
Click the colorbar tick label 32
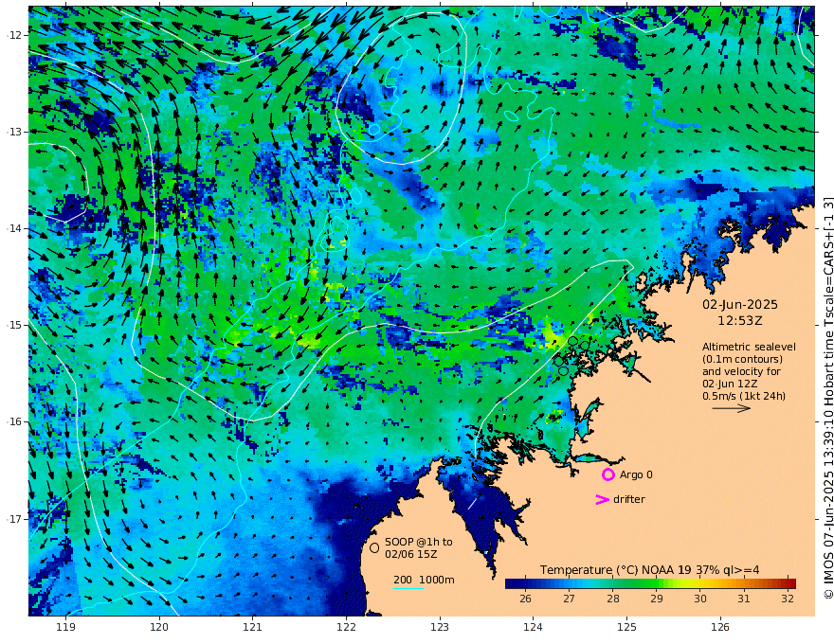(x=788, y=599)
